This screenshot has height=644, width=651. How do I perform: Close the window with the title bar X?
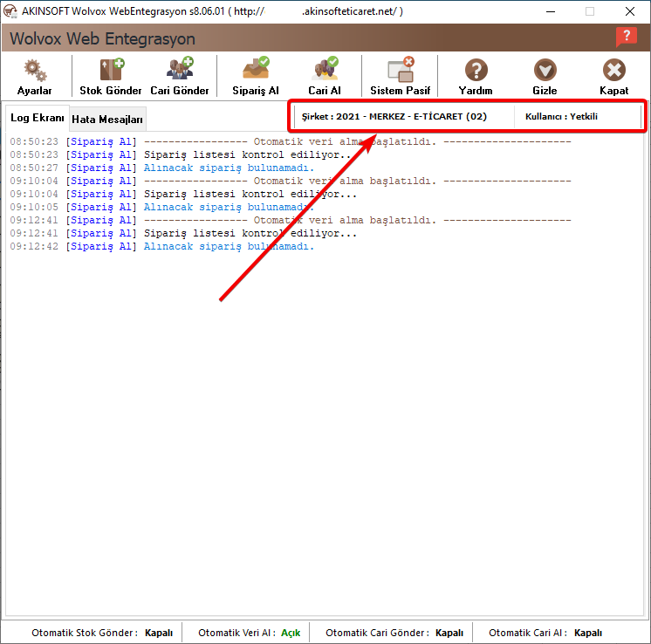point(630,11)
